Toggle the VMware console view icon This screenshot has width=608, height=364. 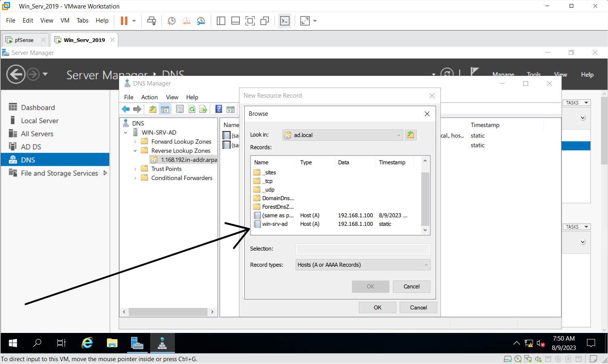point(285,21)
